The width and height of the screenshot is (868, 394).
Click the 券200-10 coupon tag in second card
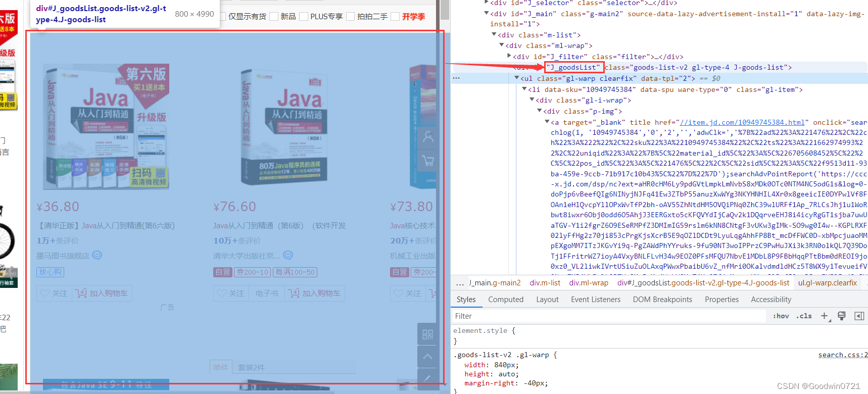click(253, 272)
